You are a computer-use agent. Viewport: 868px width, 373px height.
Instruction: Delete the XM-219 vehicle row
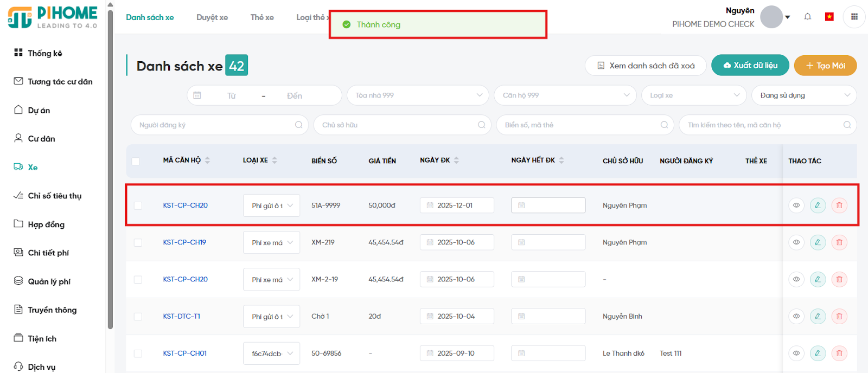pyautogui.click(x=839, y=242)
